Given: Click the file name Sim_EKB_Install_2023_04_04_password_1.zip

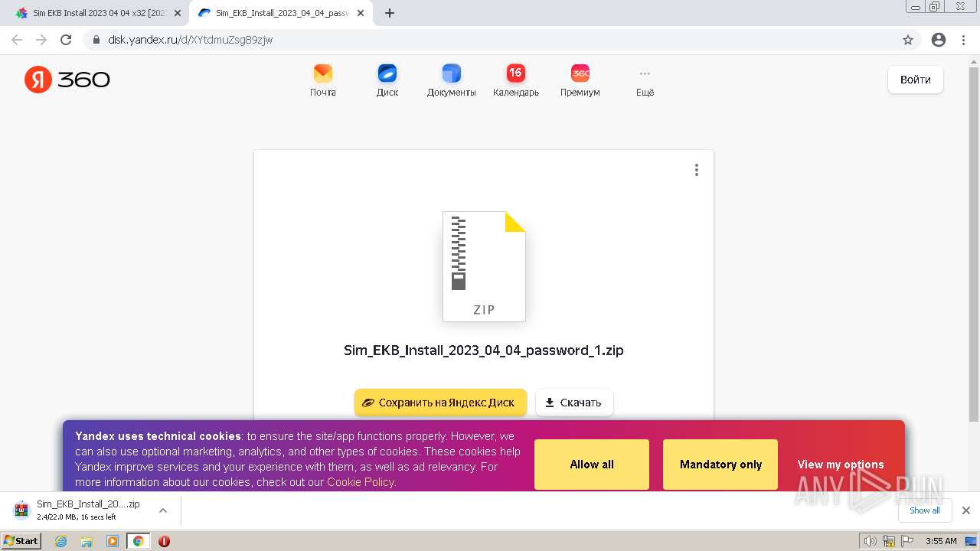Looking at the screenshot, I should pos(484,350).
